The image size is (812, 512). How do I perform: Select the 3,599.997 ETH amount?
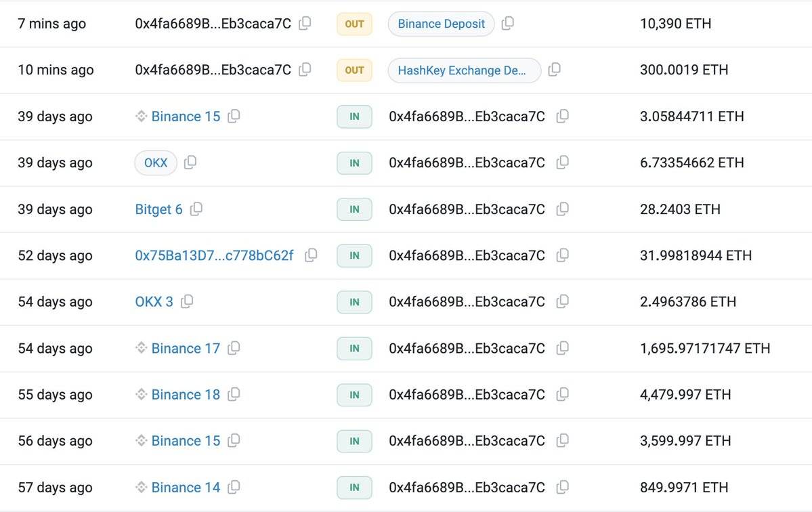coord(685,441)
